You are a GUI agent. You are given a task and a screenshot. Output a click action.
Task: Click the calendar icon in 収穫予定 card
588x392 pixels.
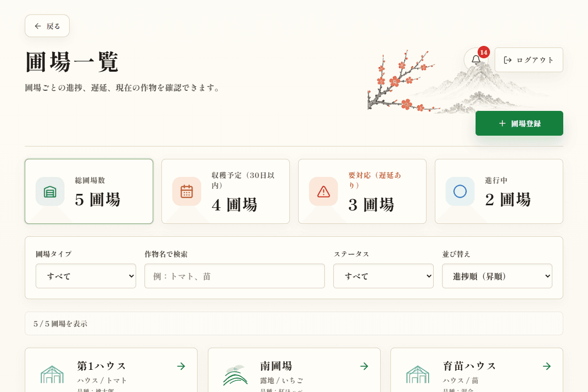pyautogui.click(x=187, y=192)
